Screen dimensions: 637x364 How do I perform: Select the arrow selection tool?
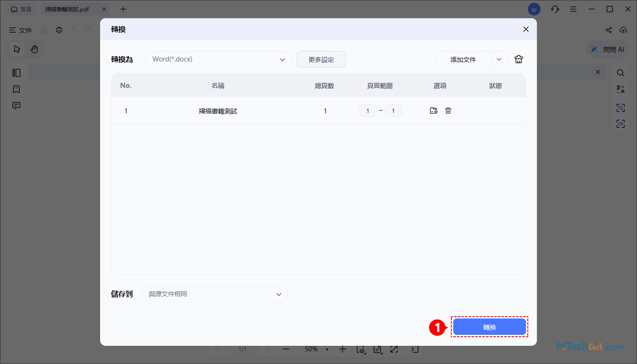(17, 49)
